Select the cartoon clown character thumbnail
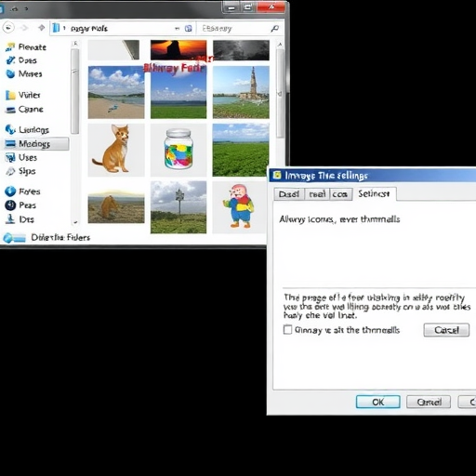 coord(239,207)
